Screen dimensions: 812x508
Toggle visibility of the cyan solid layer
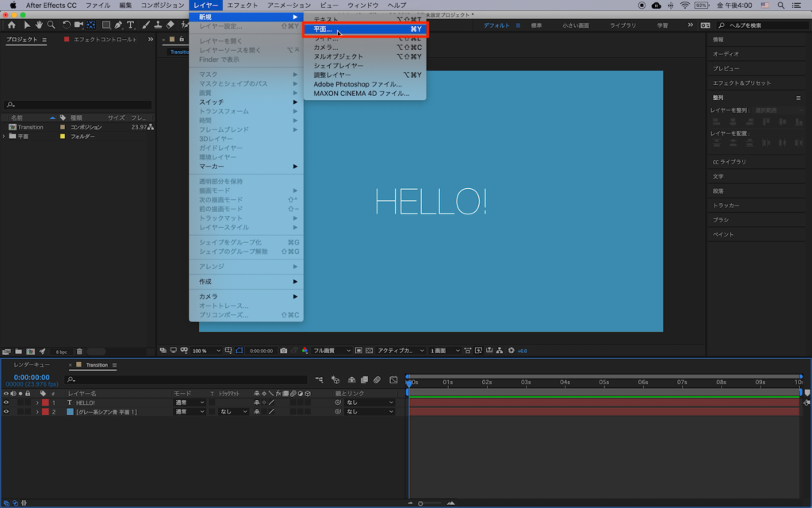point(6,412)
